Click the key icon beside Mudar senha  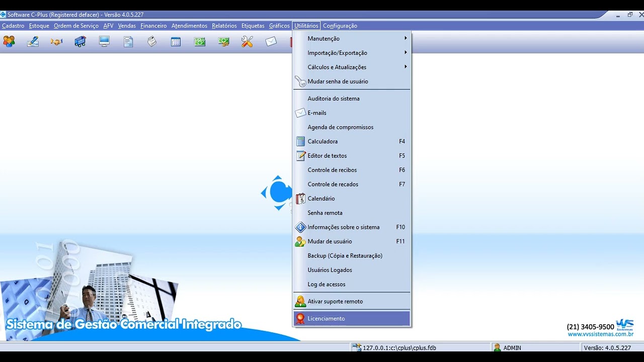300,81
